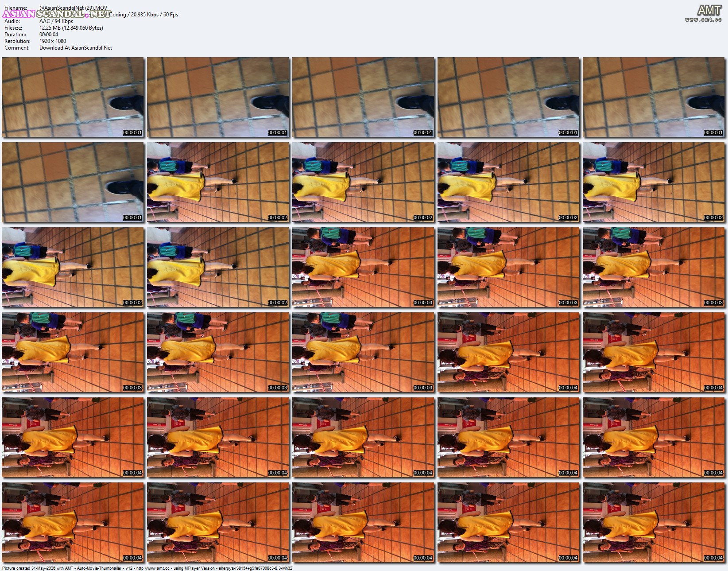
Task: Click the AMT logo in the corner
Action: coord(709,10)
